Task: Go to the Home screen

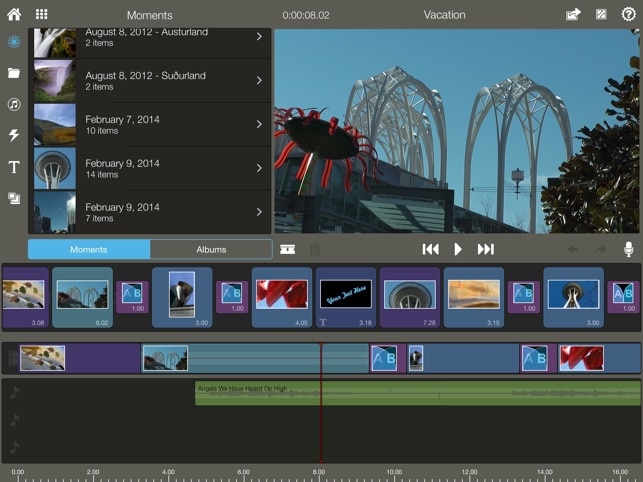Action: [14, 15]
